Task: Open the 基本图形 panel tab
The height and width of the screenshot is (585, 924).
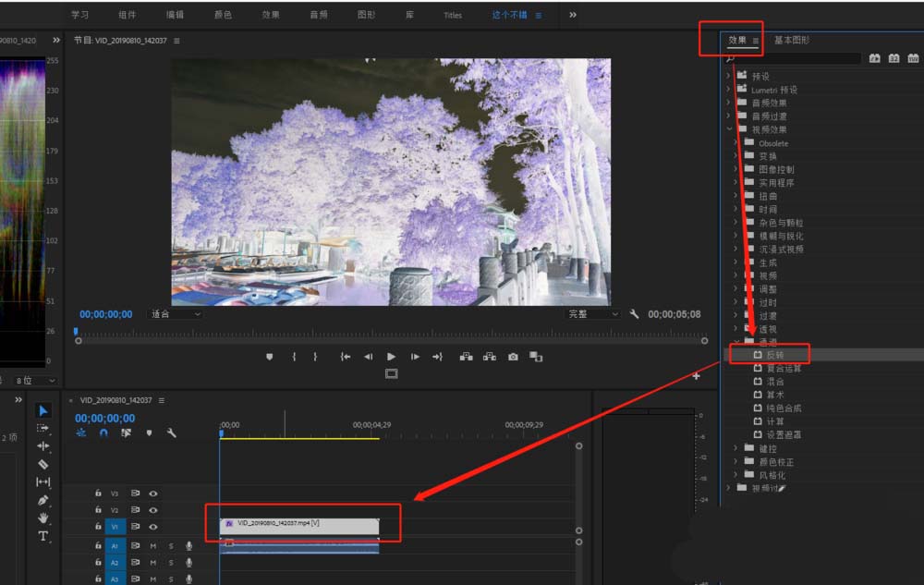Action: 792,40
